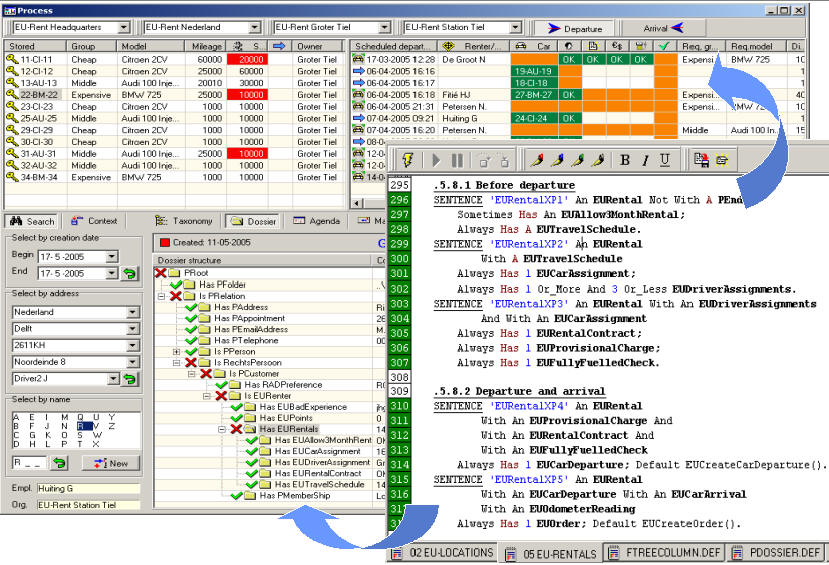Toggle underline formatting in editor toolbar
829x565 pixels.
coord(665,160)
